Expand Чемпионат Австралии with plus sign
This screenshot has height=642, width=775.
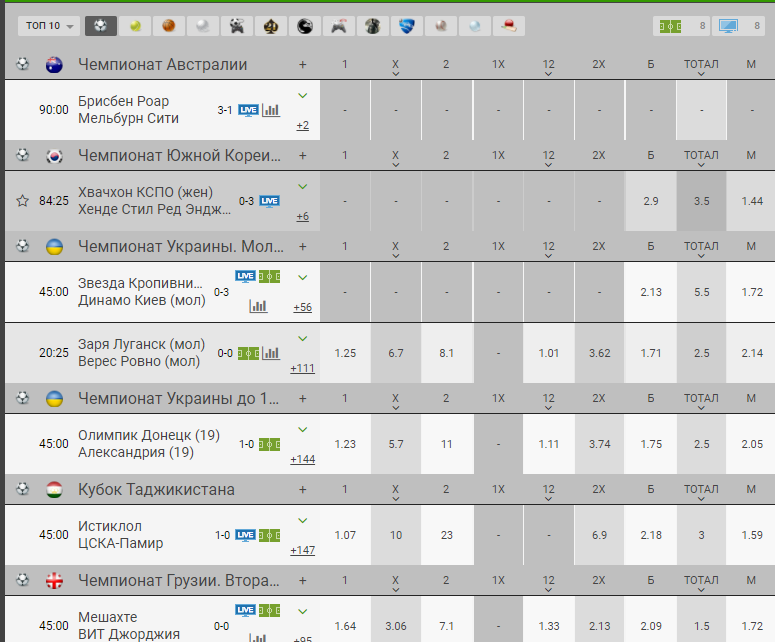point(302,65)
